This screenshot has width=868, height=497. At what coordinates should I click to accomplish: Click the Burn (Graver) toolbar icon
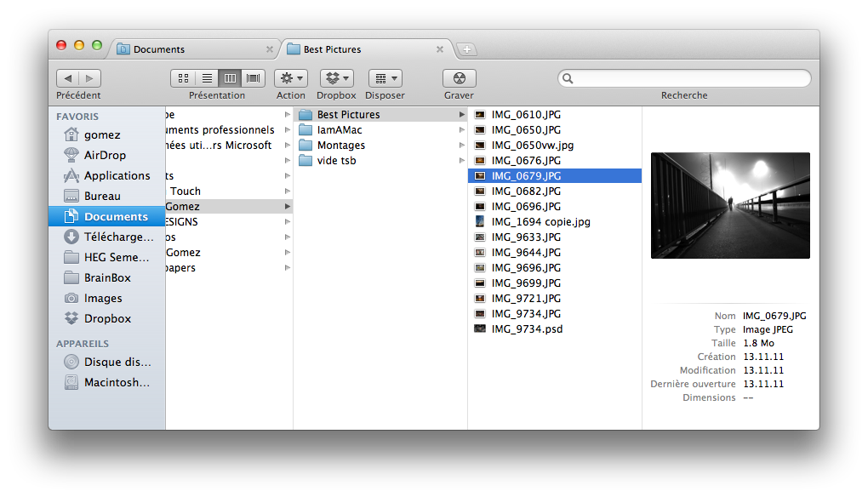[x=459, y=78]
